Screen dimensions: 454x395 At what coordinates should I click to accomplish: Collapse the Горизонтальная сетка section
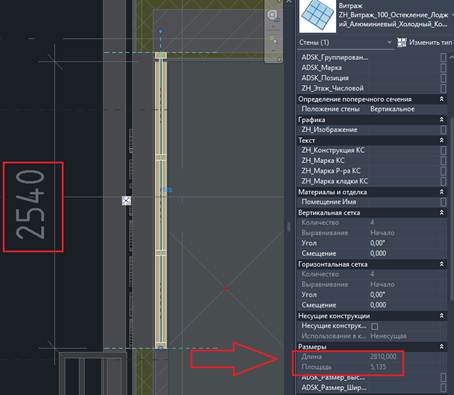pos(442,264)
